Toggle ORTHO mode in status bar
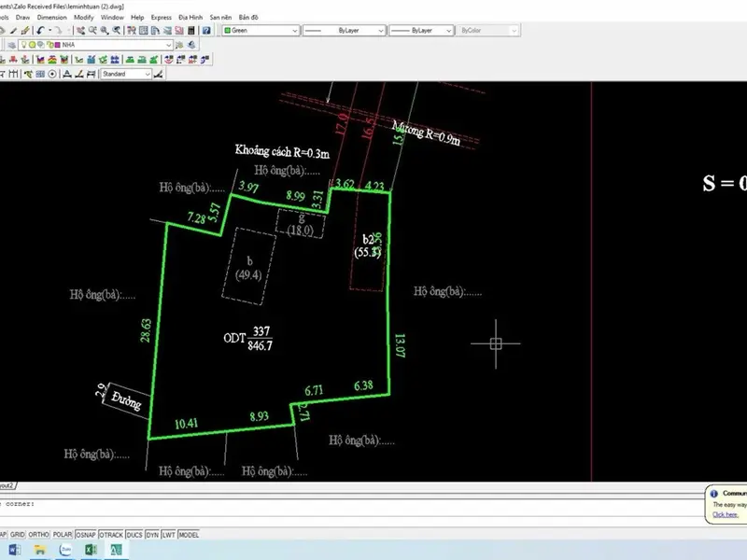Screen dimensions: 747x560 point(38,535)
